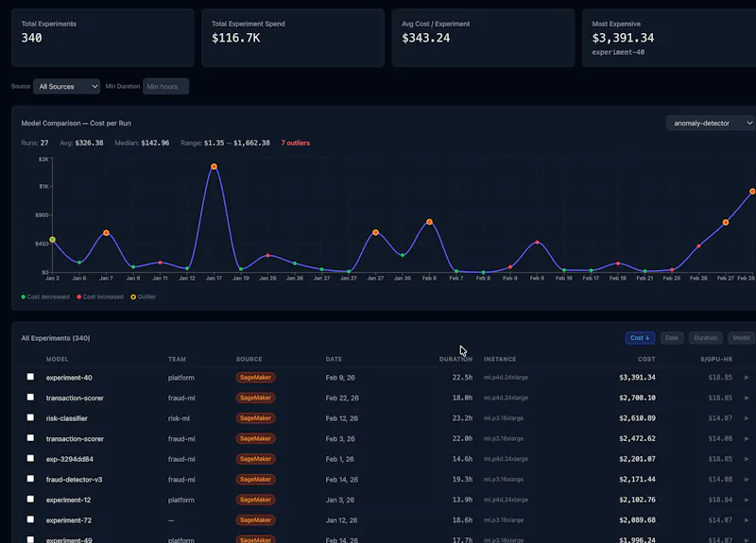The width and height of the screenshot is (756, 543).
Task: Click the SageMaker badge for fraud-detector-v3
Action: tap(255, 480)
